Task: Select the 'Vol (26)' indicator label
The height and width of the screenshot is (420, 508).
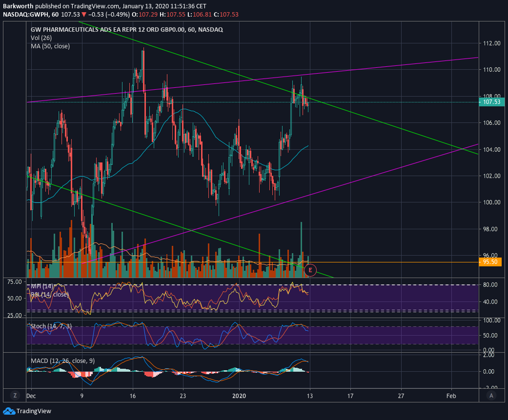Action: tap(41, 38)
